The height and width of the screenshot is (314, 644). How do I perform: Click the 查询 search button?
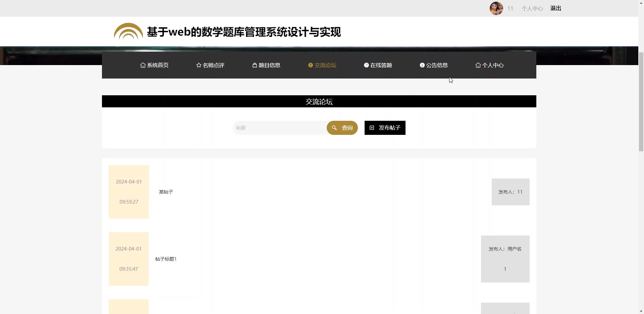click(x=342, y=128)
